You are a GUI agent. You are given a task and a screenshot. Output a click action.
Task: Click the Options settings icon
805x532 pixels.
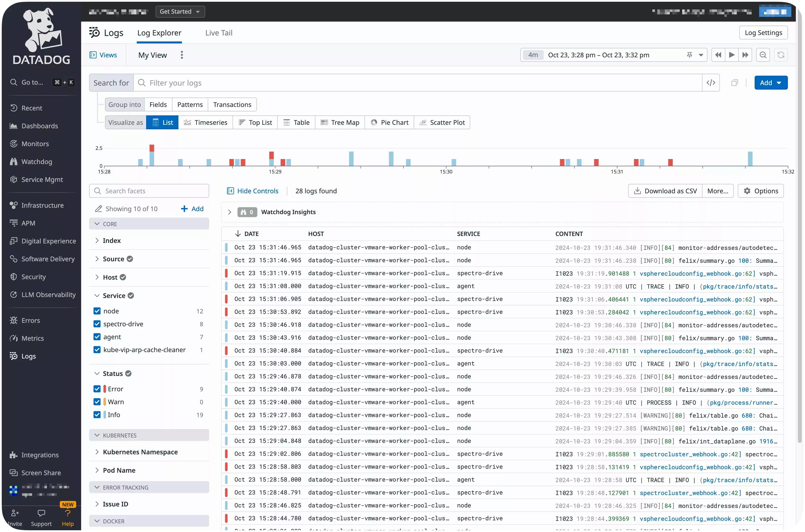pos(747,191)
